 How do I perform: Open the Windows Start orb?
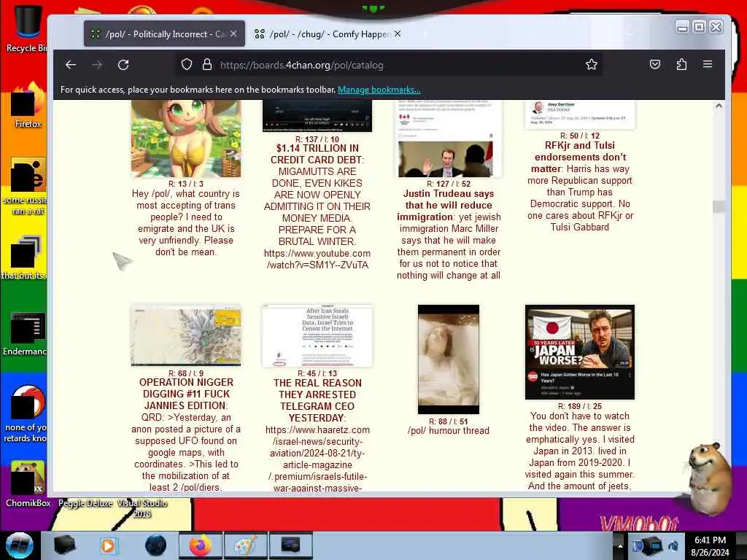point(20,545)
